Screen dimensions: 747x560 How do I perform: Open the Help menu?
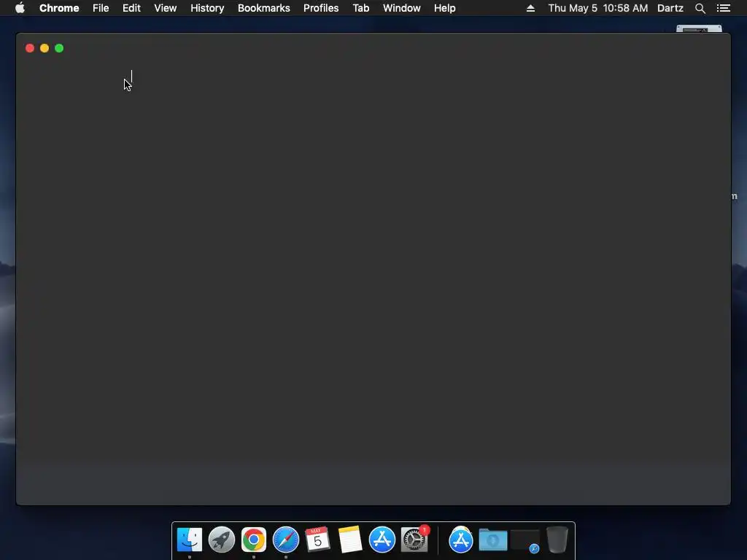pyautogui.click(x=444, y=8)
